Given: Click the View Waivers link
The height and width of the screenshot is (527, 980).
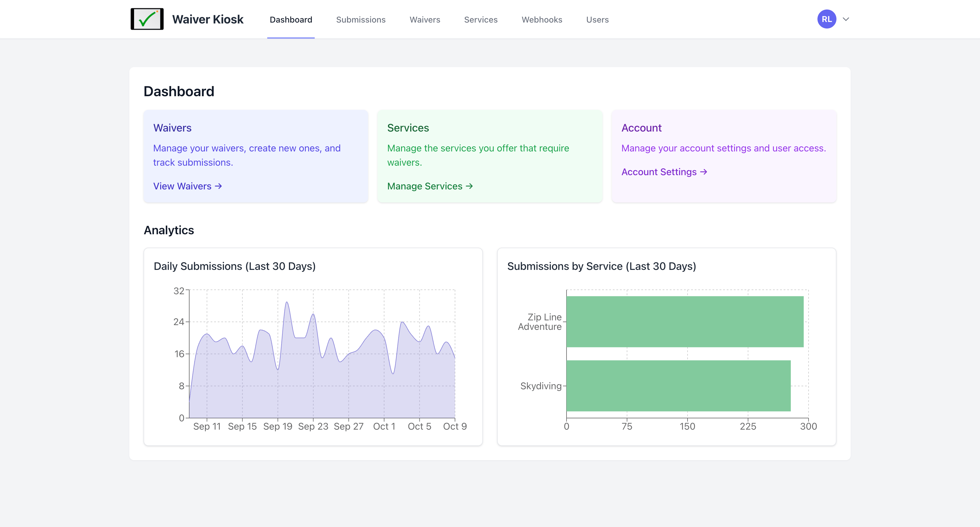Looking at the screenshot, I should [187, 186].
